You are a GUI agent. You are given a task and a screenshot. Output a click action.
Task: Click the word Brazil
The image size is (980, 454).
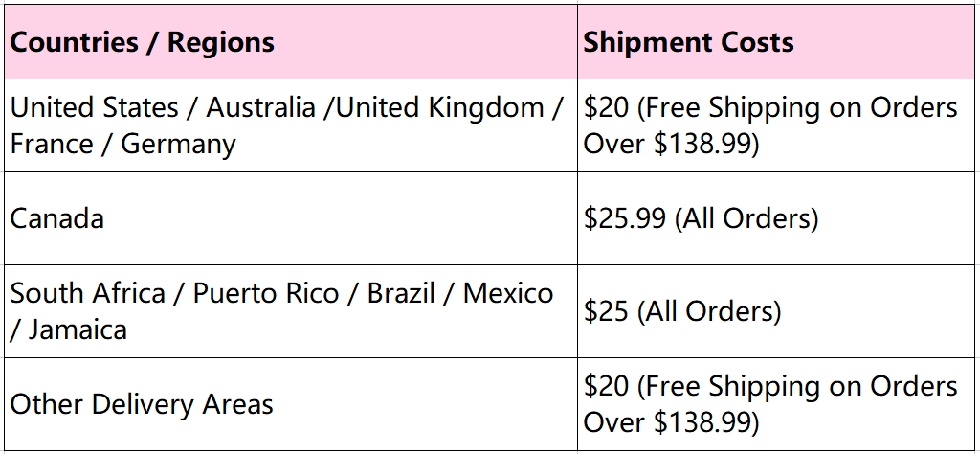(x=401, y=293)
